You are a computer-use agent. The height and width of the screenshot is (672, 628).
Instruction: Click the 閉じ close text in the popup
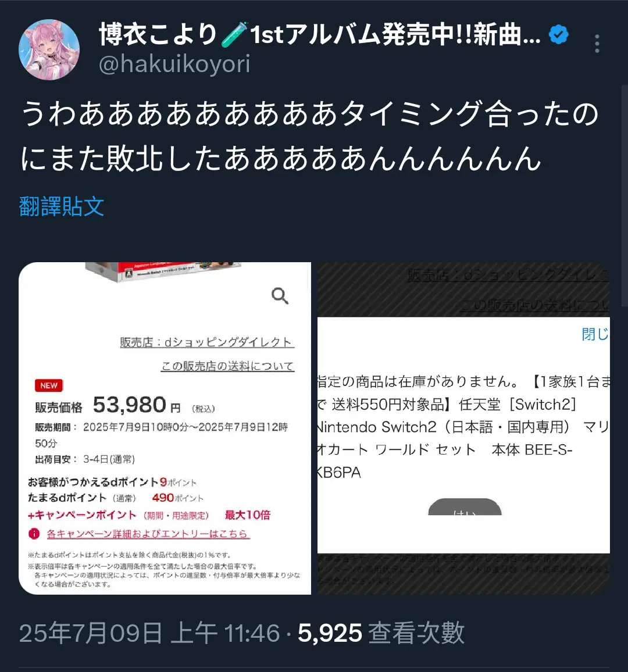pyautogui.click(x=595, y=334)
